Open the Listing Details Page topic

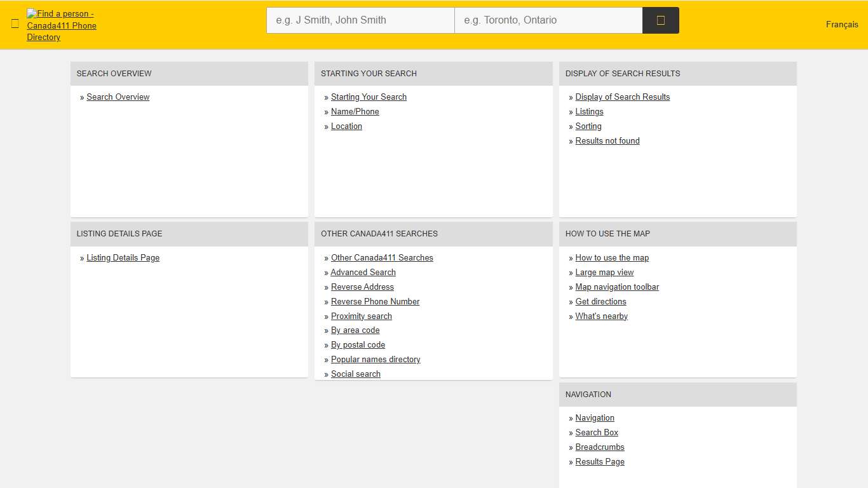123,257
